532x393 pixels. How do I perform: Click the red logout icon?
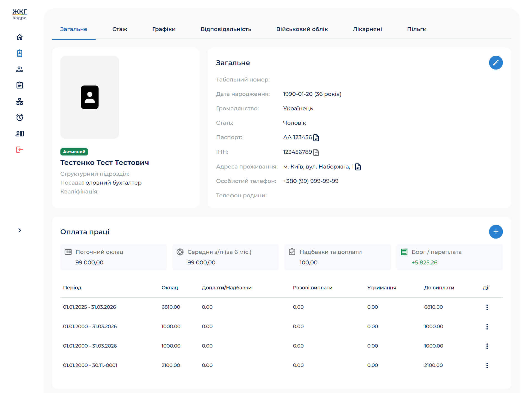(19, 150)
